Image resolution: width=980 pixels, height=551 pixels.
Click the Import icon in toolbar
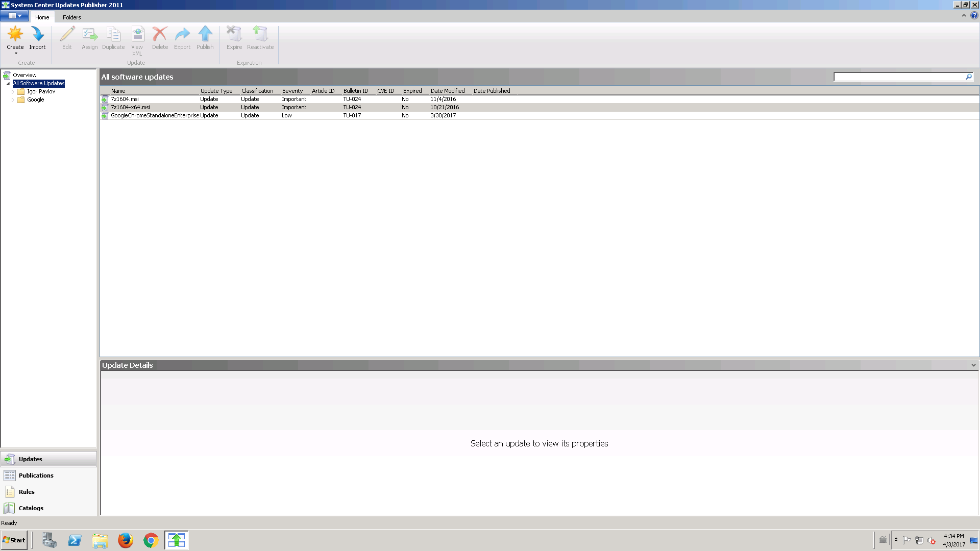tap(37, 37)
